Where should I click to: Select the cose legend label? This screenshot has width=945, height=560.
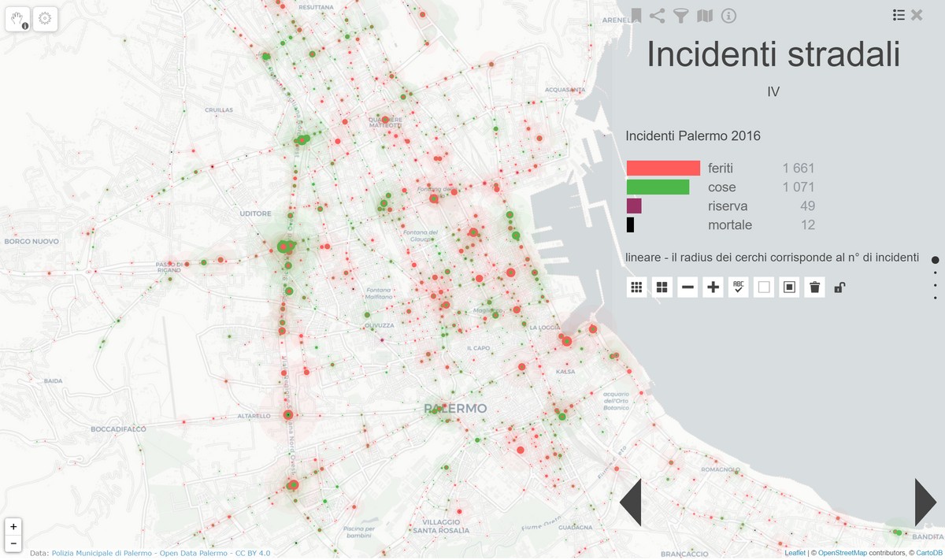pyautogui.click(x=722, y=187)
